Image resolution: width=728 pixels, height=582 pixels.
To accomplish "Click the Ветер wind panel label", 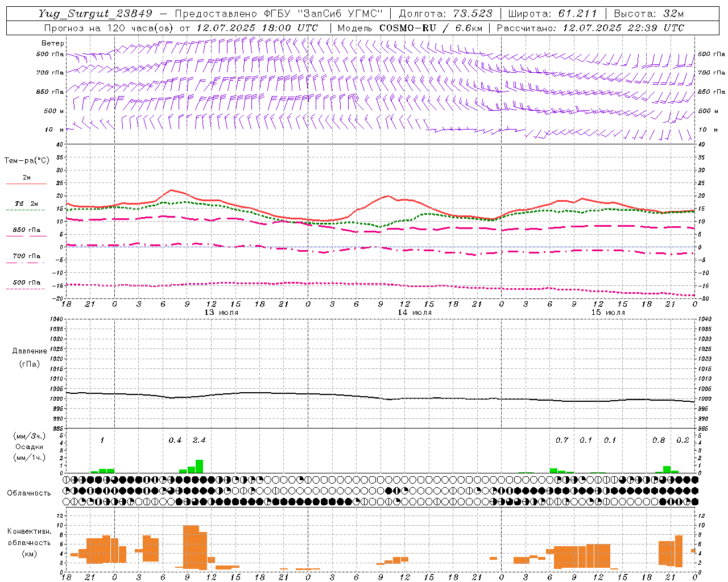I will 53,43.
